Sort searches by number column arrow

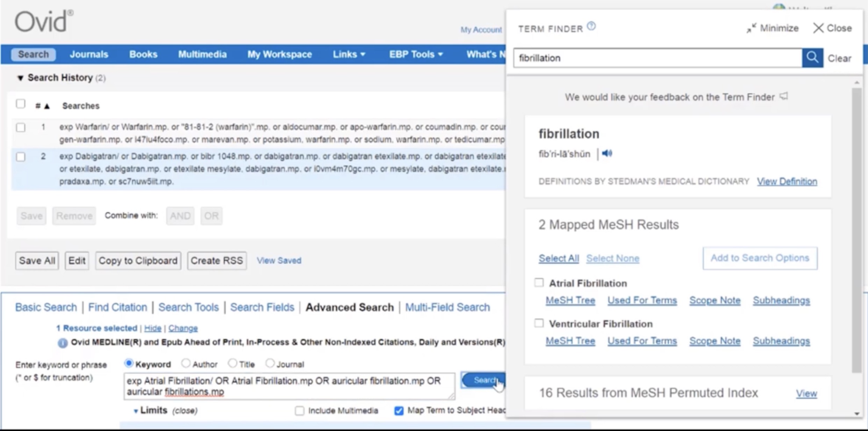coord(47,106)
